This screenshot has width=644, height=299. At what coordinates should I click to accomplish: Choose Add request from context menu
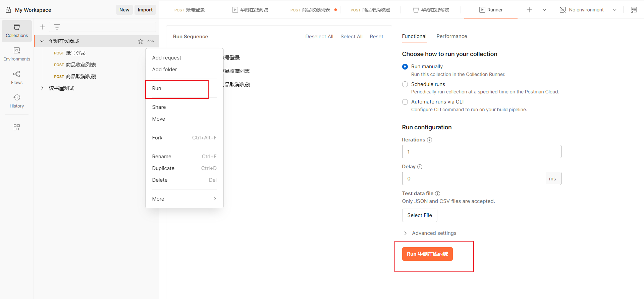pos(184,58)
